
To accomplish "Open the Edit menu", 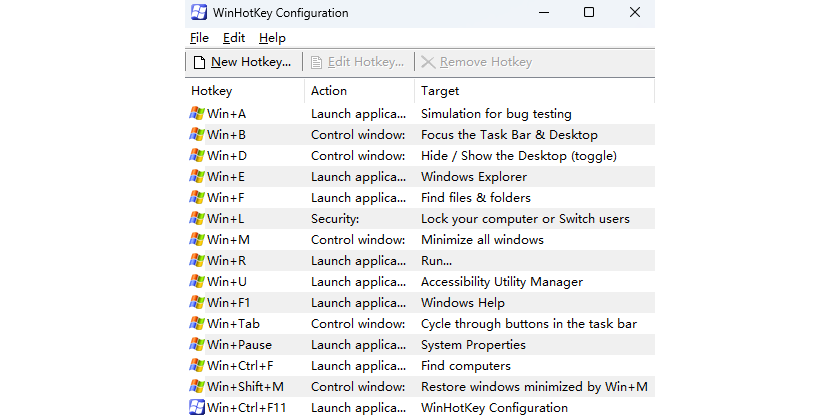I will pos(234,38).
